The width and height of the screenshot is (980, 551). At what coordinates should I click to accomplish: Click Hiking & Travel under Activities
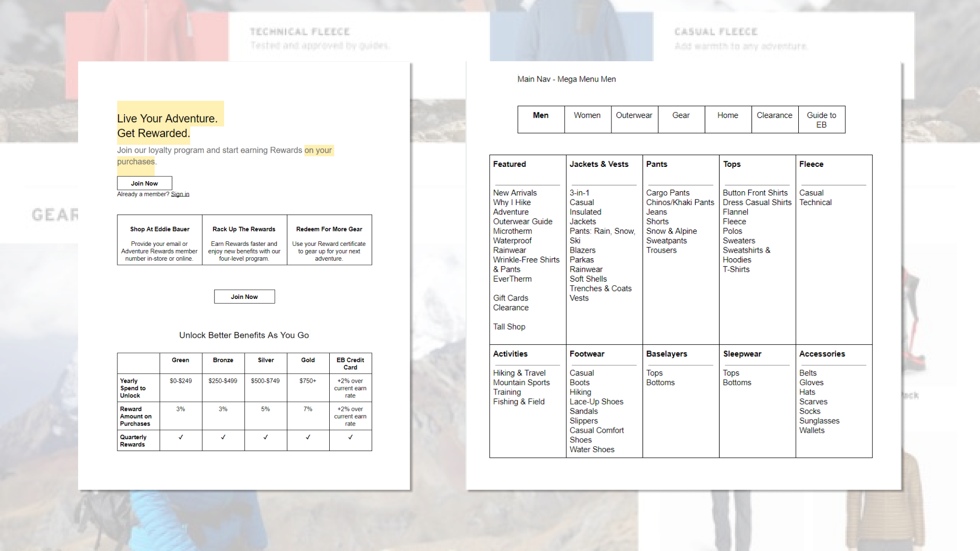tap(519, 373)
